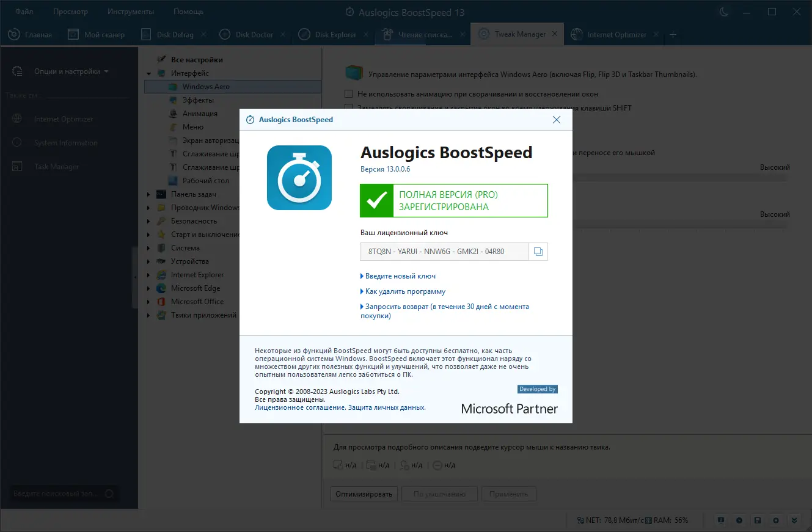This screenshot has width=812, height=532.
Task: Switch to the Disk Explorer tab
Action: (327, 35)
